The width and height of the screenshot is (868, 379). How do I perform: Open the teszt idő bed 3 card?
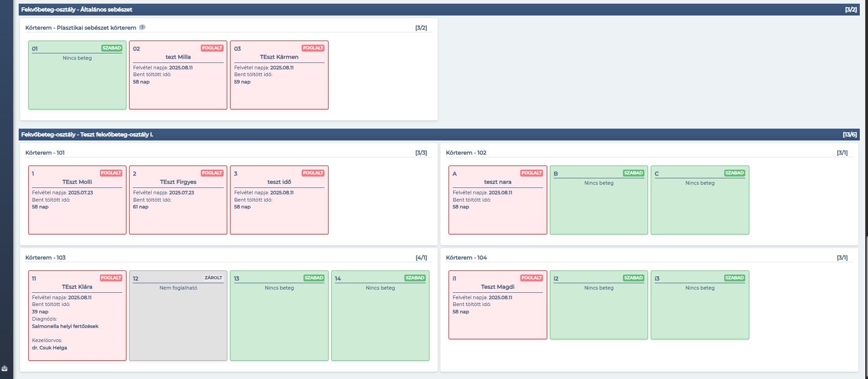pos(279,200)
